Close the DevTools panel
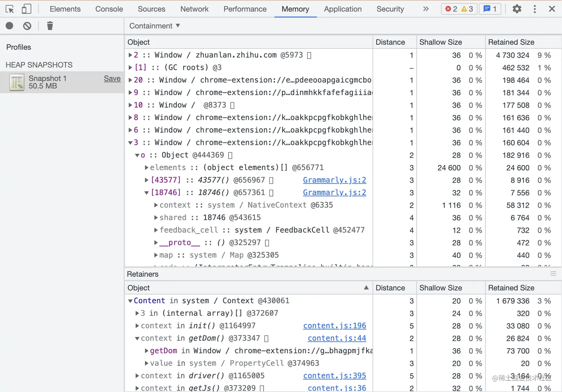Viewport: 562px width, 392px height. 552,9
